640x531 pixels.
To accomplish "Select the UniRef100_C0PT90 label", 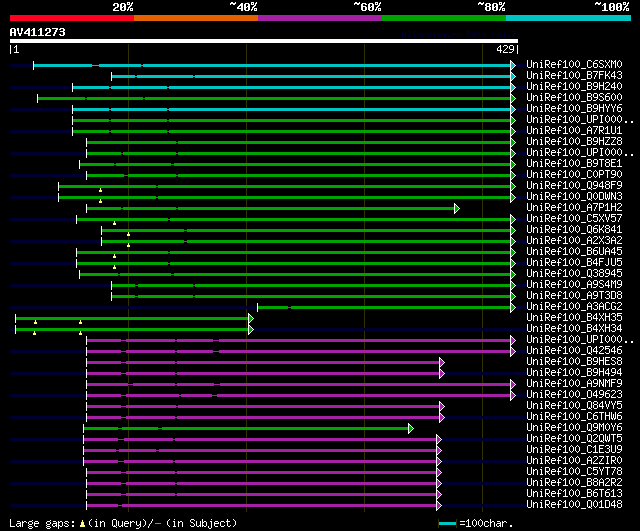I will coord(574,175).
